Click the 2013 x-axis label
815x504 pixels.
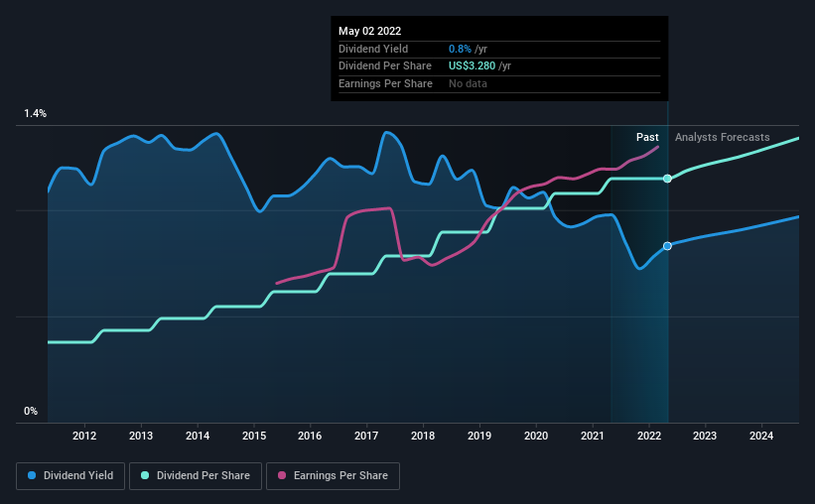(141, 436)
